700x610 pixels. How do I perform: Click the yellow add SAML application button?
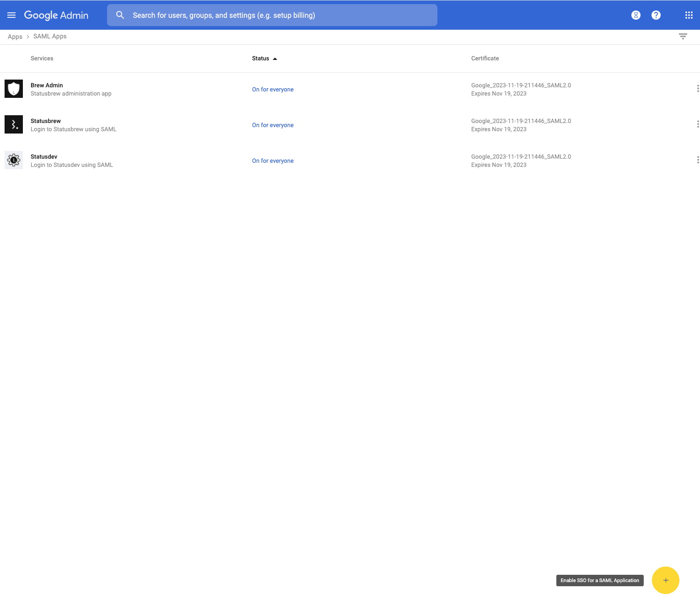666,580
